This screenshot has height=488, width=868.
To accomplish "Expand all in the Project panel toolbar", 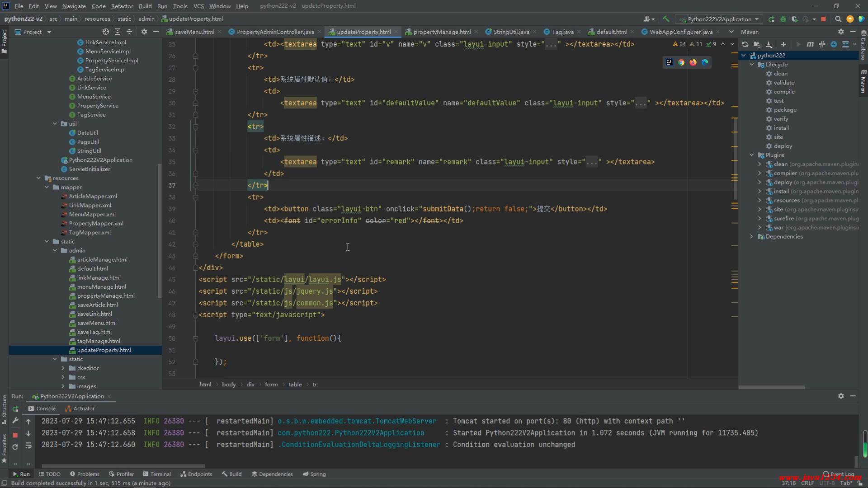I will tap(118, 32).
